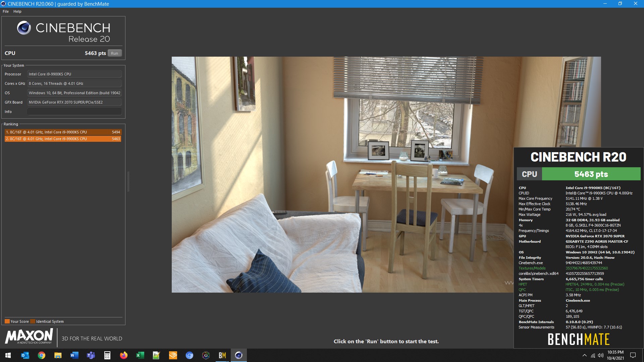
Task: Click the green 5463 pts BenchMate score bar
Action: tap(591, 174)
